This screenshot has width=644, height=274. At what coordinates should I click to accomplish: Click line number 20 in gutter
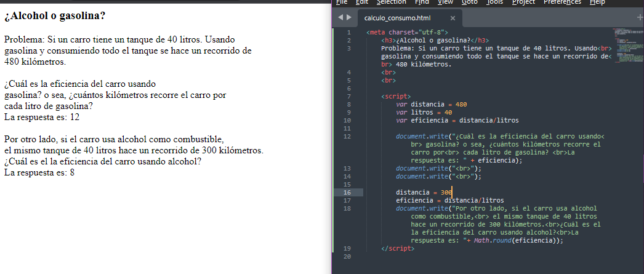[x=347, y=256]
